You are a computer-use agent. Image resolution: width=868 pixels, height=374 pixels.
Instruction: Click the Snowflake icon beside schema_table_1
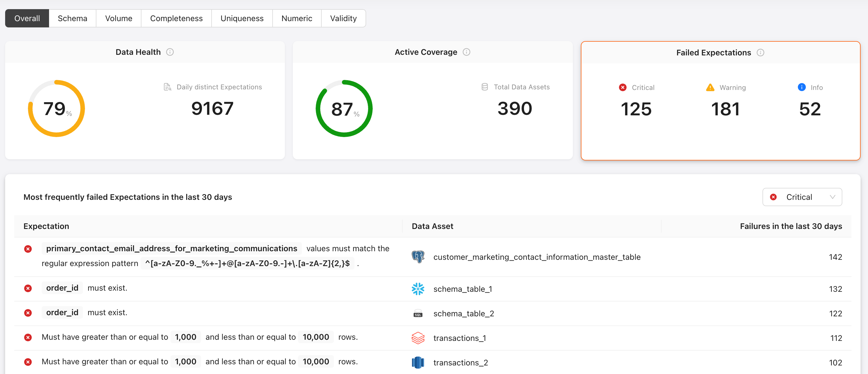pyautogui.click(x=418, y=289)
